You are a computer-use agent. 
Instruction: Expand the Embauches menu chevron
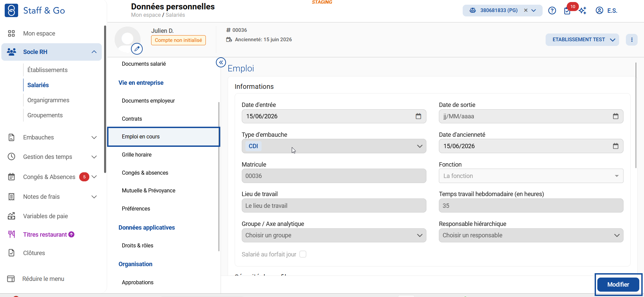click(94, 137)
